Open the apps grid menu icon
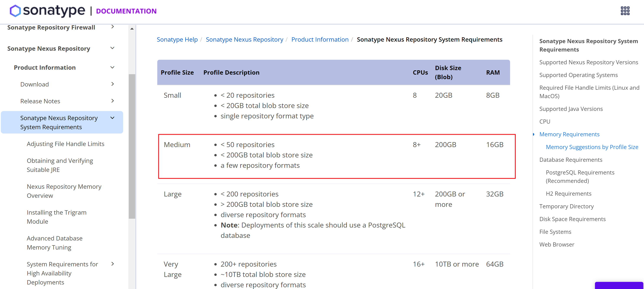 (x=625, y=11)
